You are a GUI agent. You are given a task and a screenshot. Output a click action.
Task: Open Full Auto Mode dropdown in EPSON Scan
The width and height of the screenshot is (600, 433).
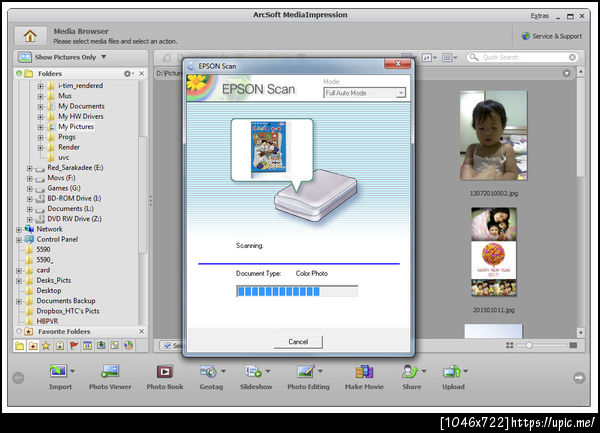click(x=364, y=93)
